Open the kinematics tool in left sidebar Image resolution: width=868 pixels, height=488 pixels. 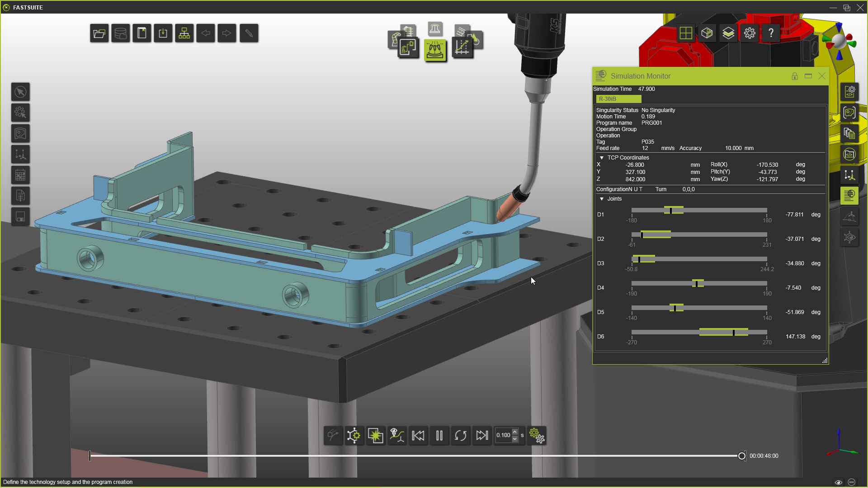tap(20, 113)
